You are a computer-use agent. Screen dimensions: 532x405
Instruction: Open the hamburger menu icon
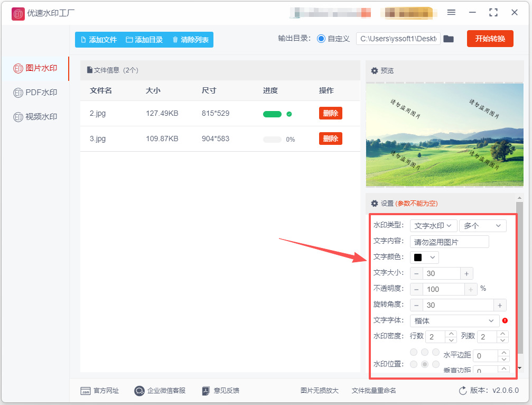tap(451, 13)
